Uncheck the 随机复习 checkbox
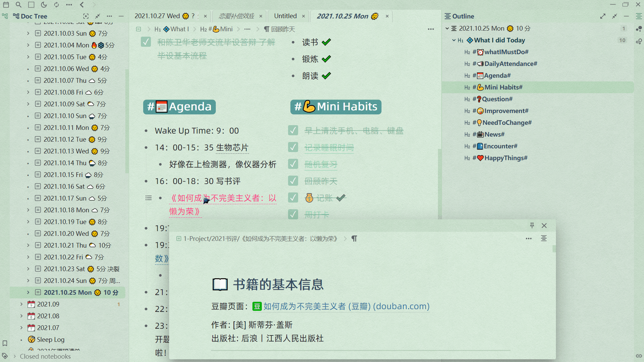644x362 pixels. click(293, 164)
